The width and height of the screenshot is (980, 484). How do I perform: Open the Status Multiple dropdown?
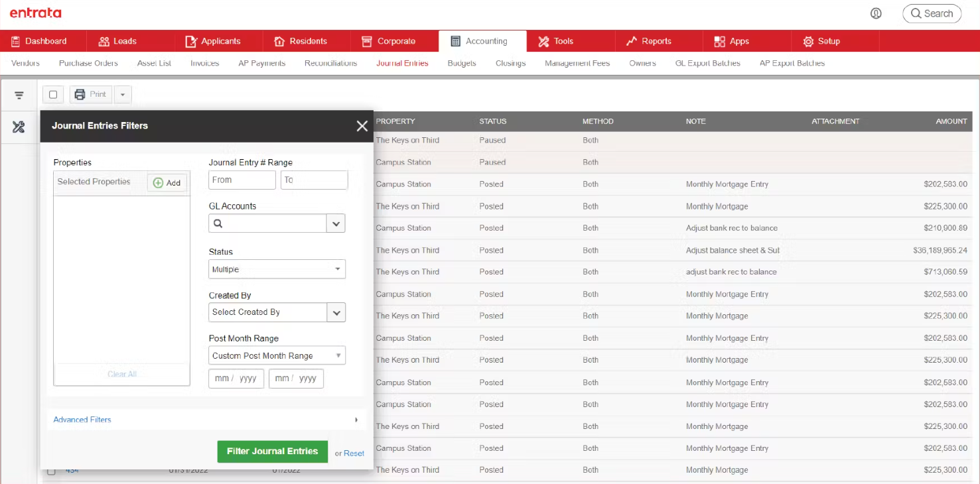click(277, 269)
